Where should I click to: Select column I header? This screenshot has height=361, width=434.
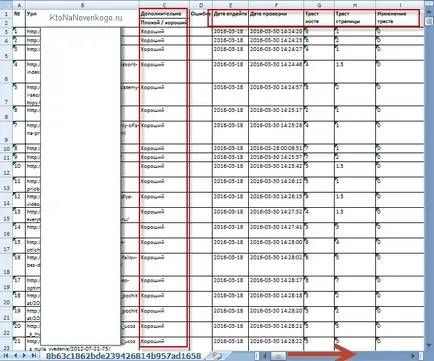400,5
